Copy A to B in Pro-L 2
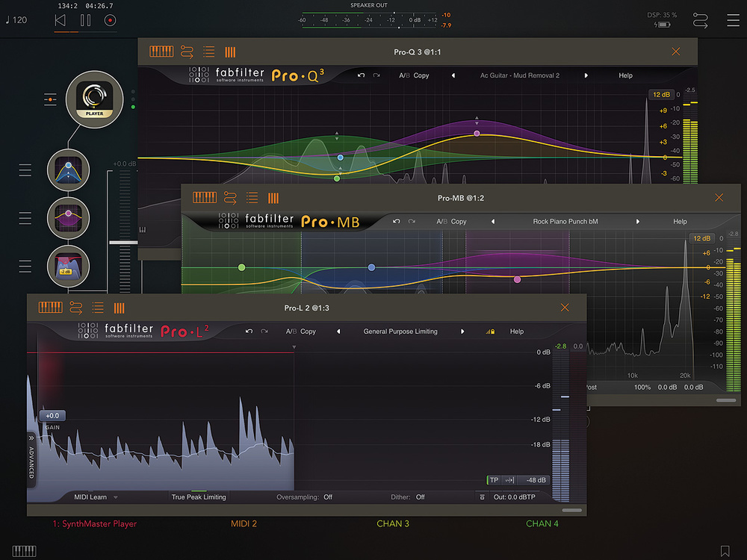 (x=308, y=331)
